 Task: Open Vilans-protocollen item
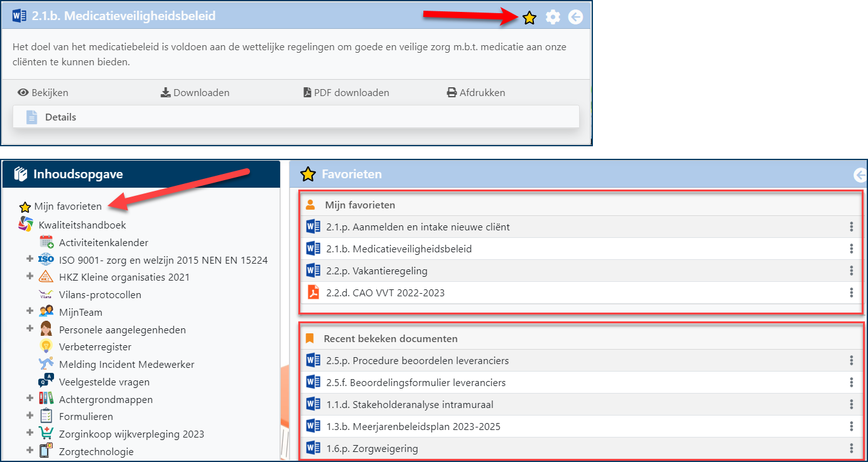coord(100,294)
